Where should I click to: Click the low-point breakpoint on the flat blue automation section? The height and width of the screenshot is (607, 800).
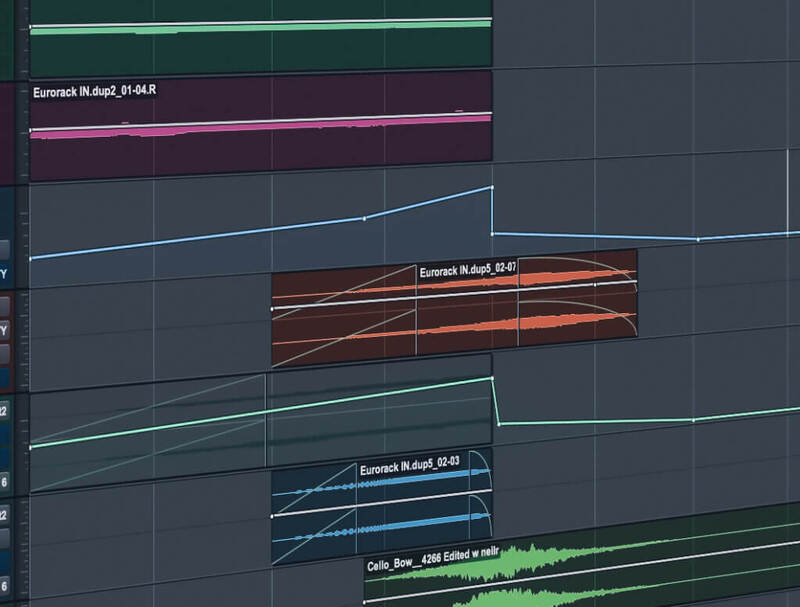tap(698, 239)
